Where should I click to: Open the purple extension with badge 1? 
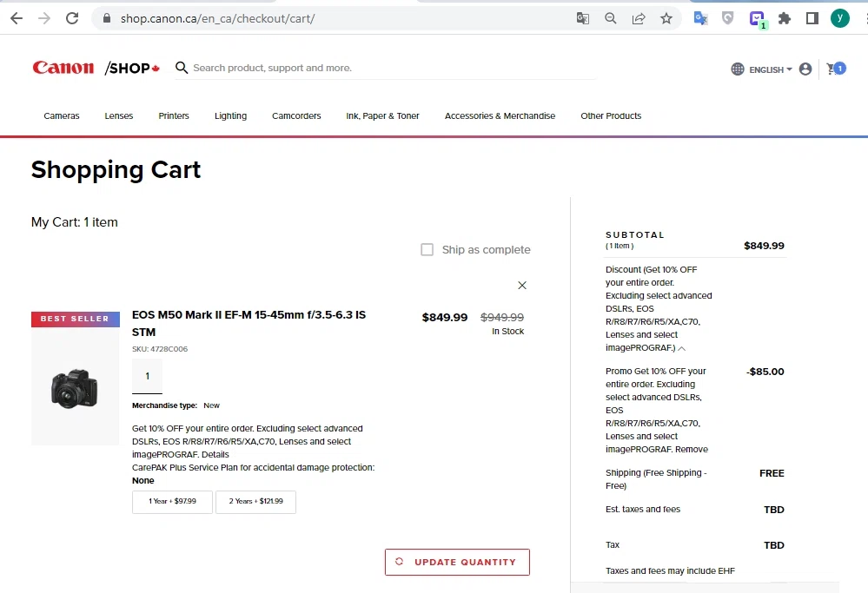click(x=758, y=19)
